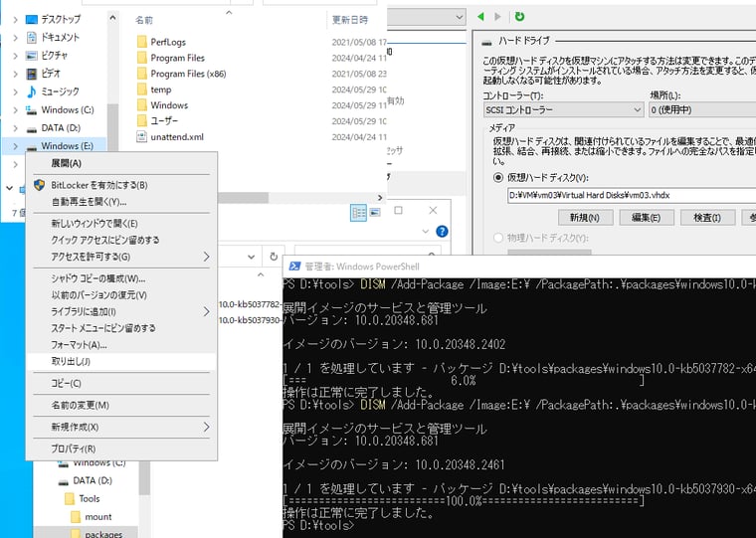Choose 以前のバージョンの復元 menu item
The height and width of the screenshot is (538, 756).
(x=121, y=295)
